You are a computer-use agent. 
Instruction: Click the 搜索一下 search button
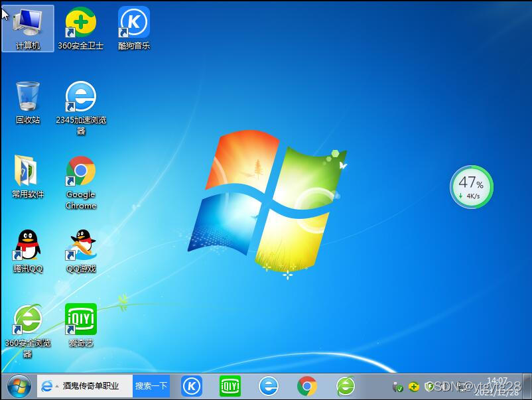click(151, 386)
